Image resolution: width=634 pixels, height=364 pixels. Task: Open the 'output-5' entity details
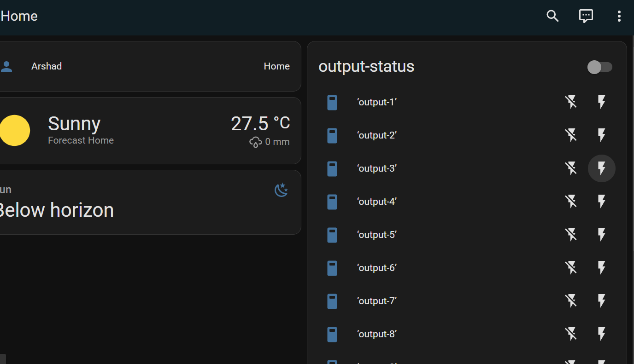click(376, 235)
